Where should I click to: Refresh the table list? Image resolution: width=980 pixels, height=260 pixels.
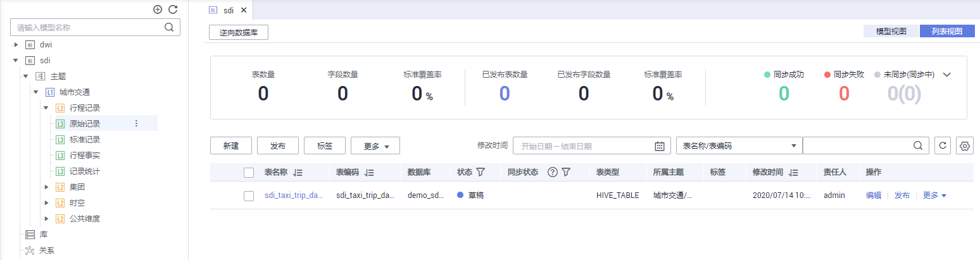click(943, 145)
